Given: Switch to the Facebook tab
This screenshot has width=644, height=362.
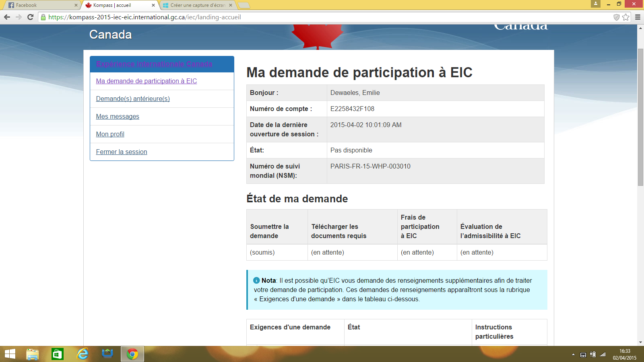Looking at the screenshot, I should click(x=40, y=5).
